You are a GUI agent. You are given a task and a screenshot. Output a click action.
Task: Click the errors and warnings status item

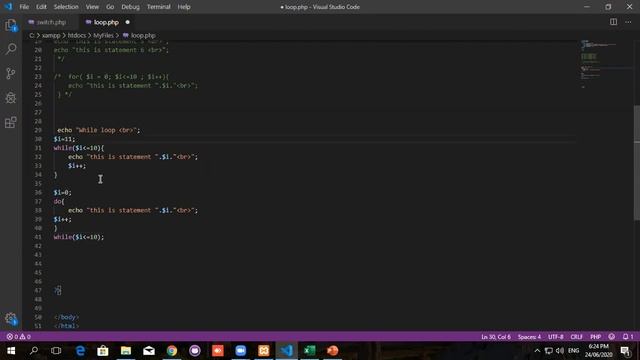[18, 337]
